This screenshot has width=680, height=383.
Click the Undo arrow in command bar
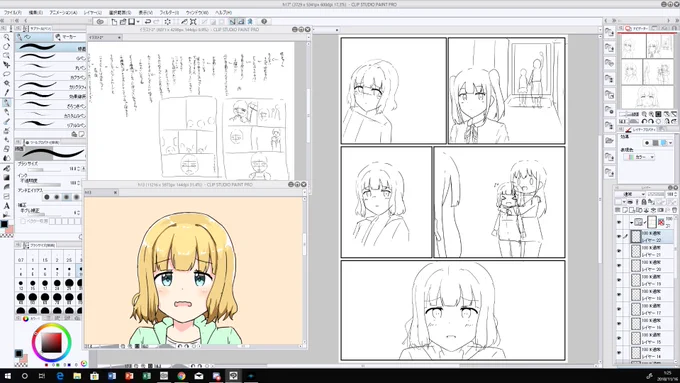pos(148,21)
